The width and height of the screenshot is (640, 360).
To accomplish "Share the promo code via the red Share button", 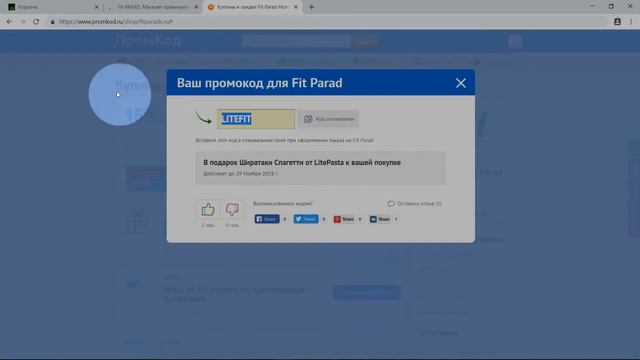I will click(x=344, y=219).
